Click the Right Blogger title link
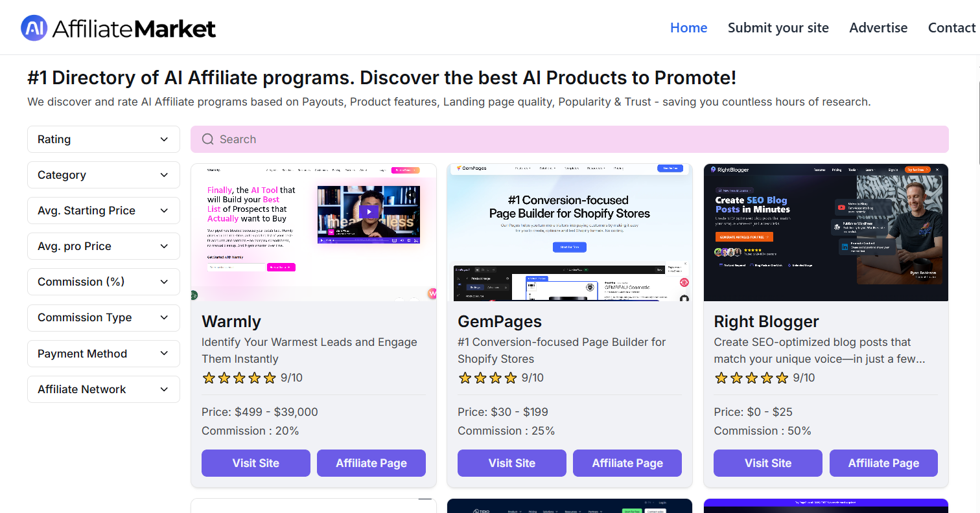Viewport: 980px width, 513px height. pos(766,322)
